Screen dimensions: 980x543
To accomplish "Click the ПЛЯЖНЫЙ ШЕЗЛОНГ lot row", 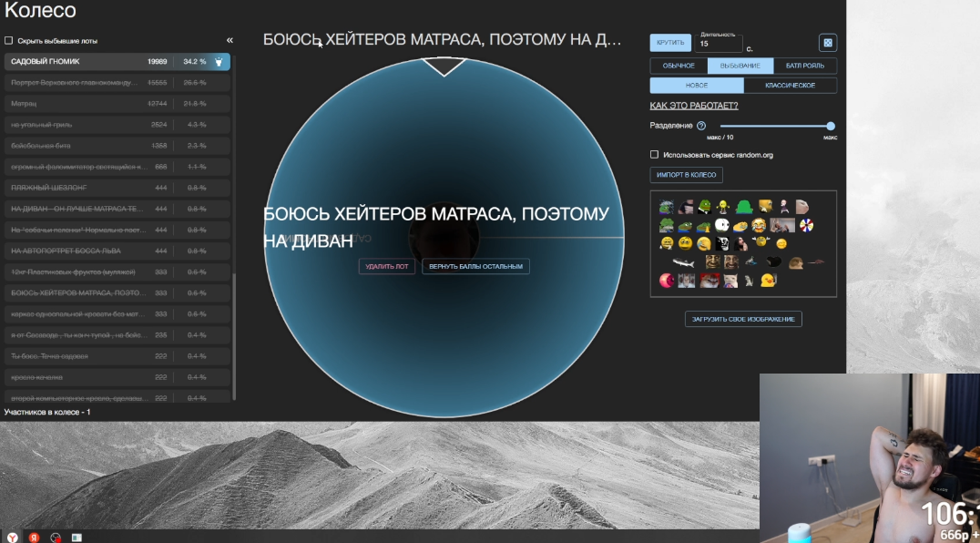I will pyautogui.click(x=117, y=188).
